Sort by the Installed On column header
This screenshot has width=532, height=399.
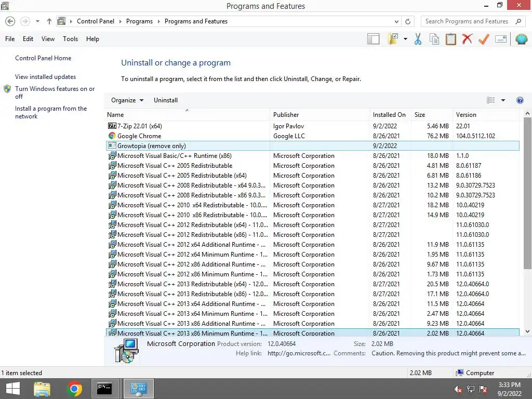390,115
